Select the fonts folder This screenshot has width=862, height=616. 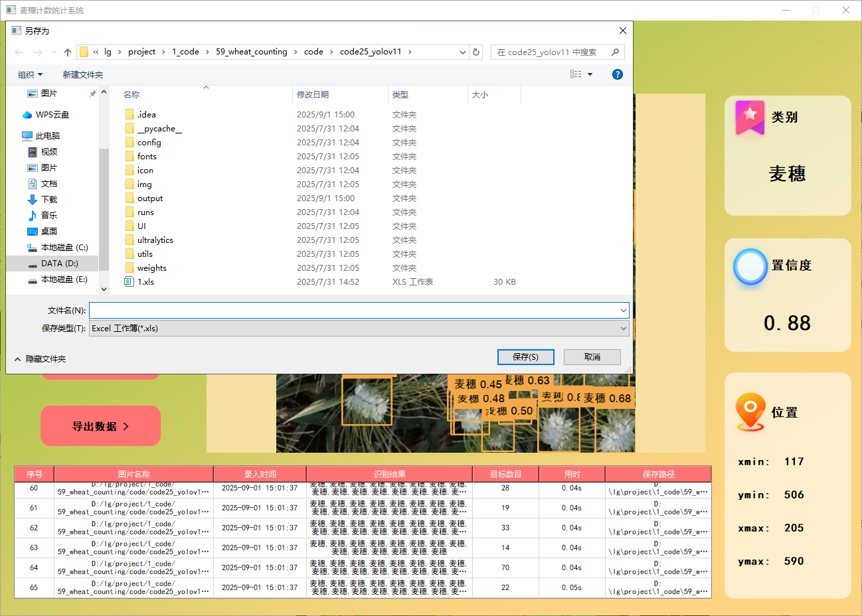147,157
